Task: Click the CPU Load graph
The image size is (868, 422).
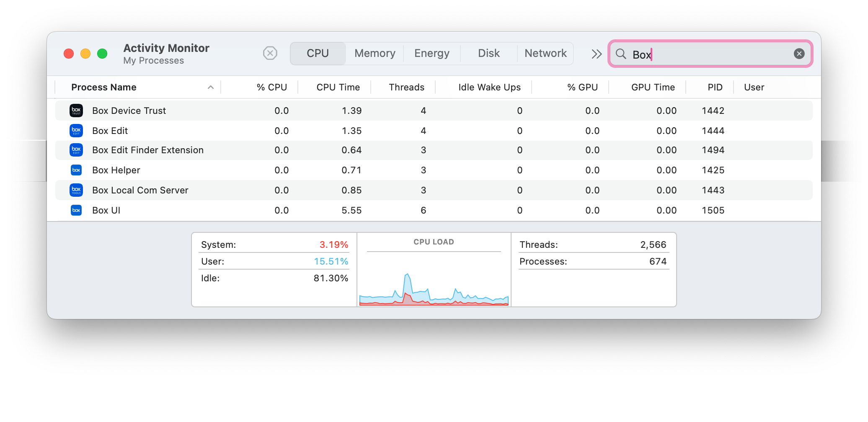Action: [x=434, y=280]
